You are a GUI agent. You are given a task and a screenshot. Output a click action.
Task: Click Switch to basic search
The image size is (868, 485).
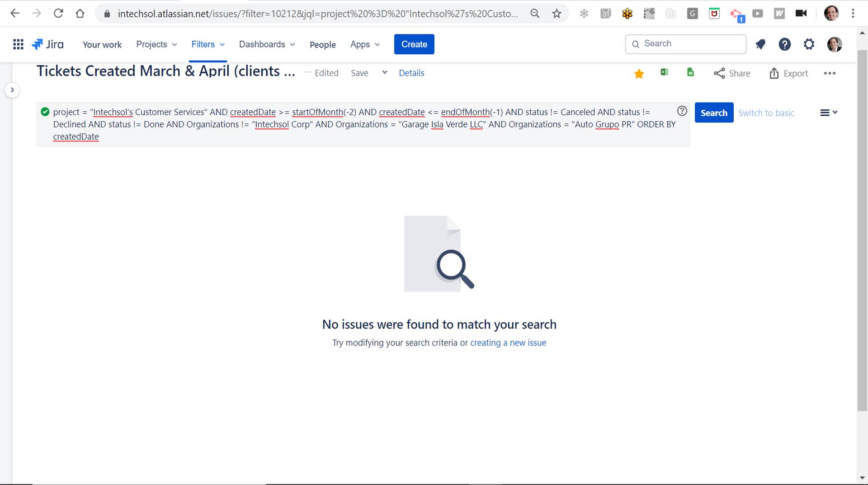point(766,113)
